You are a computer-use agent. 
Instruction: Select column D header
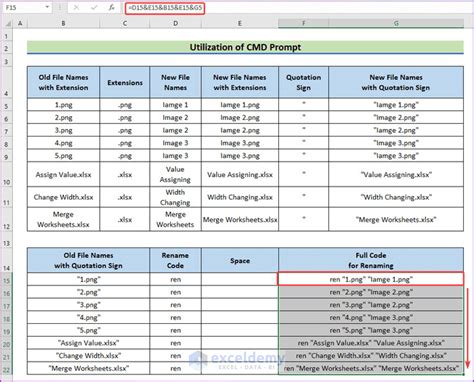coord(176,23)
